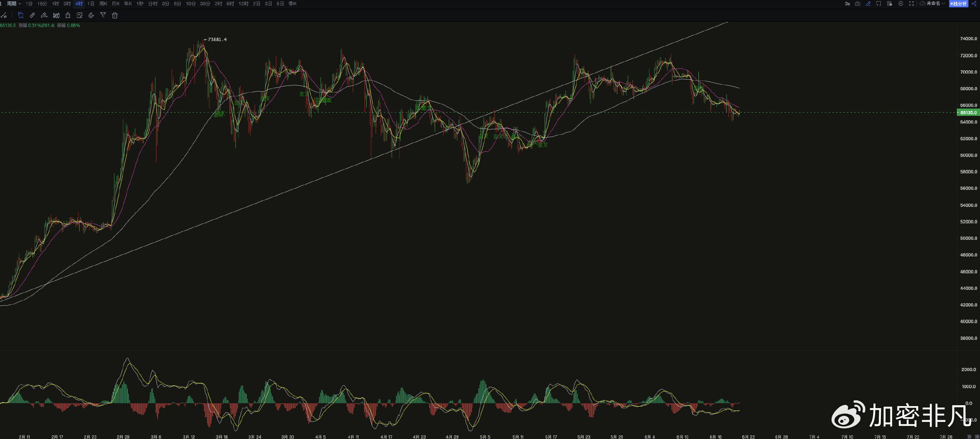Select the 15分 timeframe tab
The width and height of the screenshot is (980, 439).
(42, 4)
